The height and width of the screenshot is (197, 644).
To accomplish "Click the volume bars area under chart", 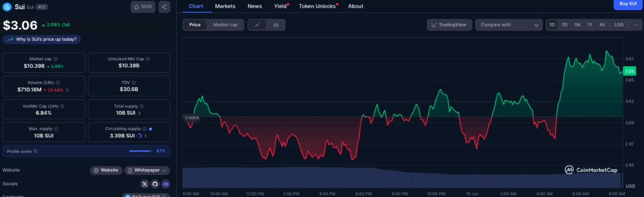I will click(402, 178).
